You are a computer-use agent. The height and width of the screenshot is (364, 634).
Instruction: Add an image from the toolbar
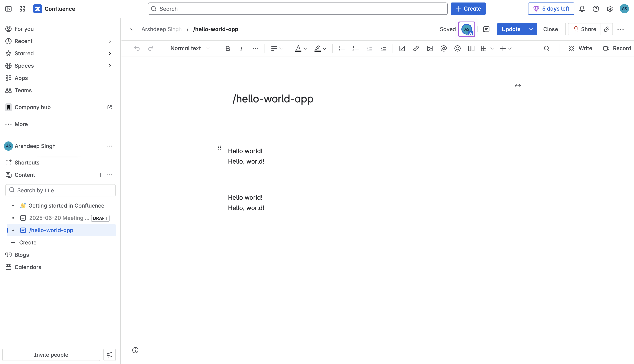point(430,48)
